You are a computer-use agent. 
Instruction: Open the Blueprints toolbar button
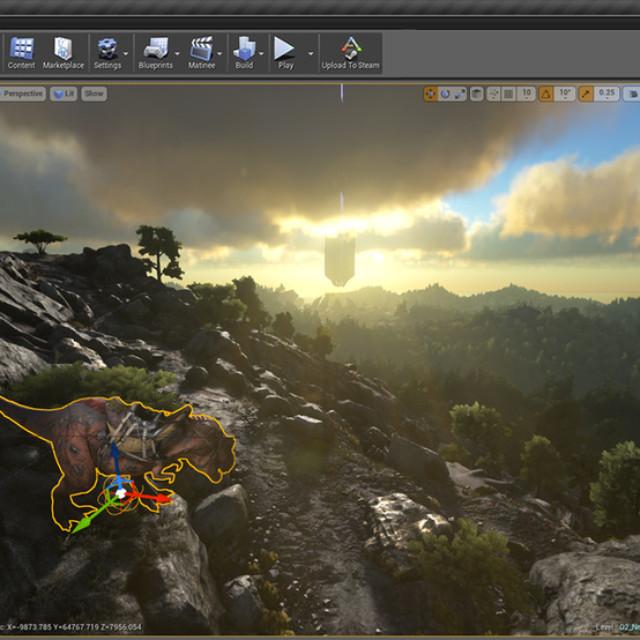click(x=156, y=53)
